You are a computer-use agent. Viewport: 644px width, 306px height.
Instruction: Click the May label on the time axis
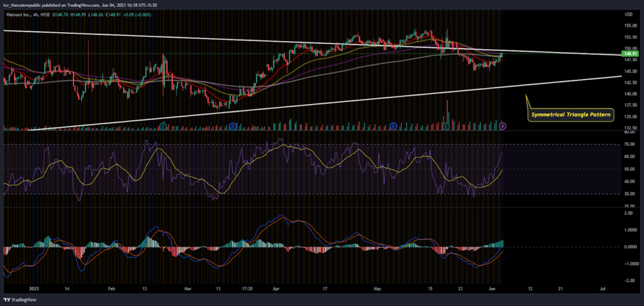tap(377, 290)
